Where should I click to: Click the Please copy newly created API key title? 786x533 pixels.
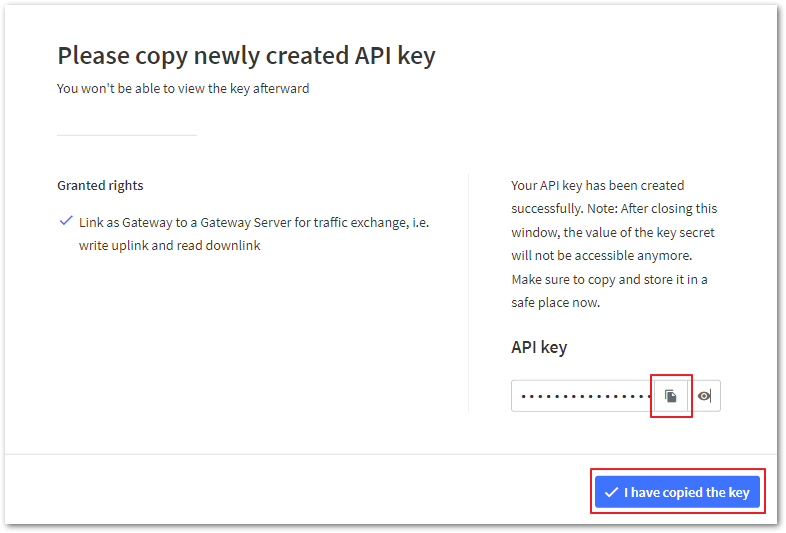[246, 55]
